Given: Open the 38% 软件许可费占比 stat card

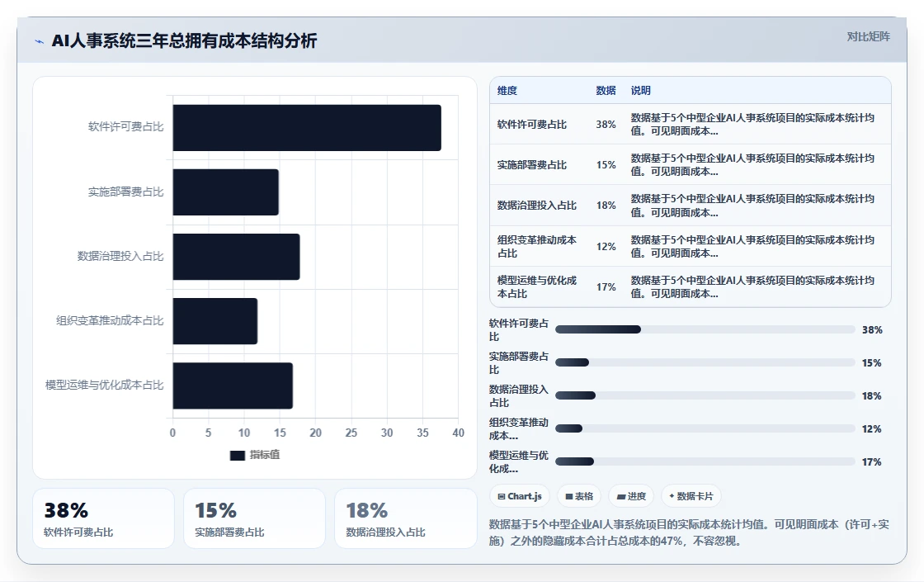Looking at the screenshot, I should (x=103, y=518).
